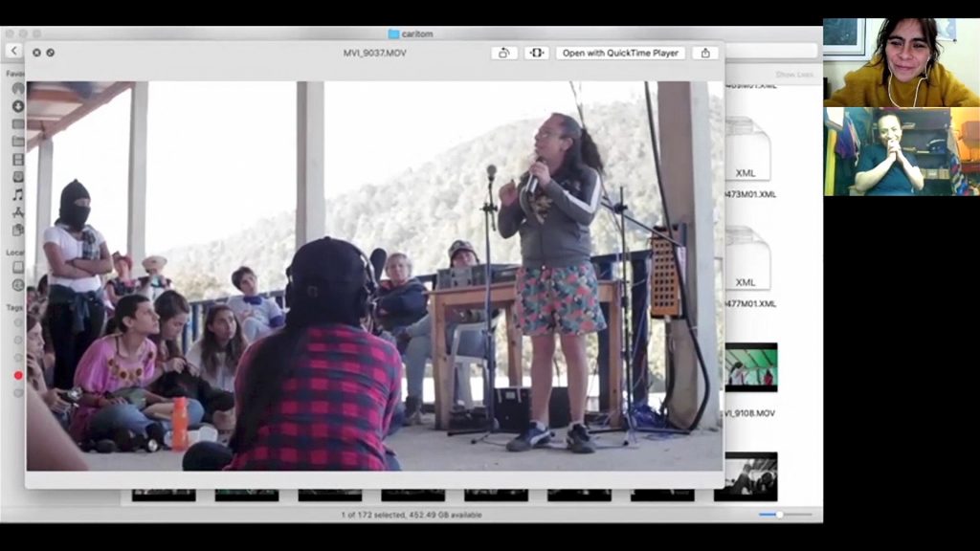Click the second participant's webcam tile
Screen dimensions: 980x551
pos(901,151)
